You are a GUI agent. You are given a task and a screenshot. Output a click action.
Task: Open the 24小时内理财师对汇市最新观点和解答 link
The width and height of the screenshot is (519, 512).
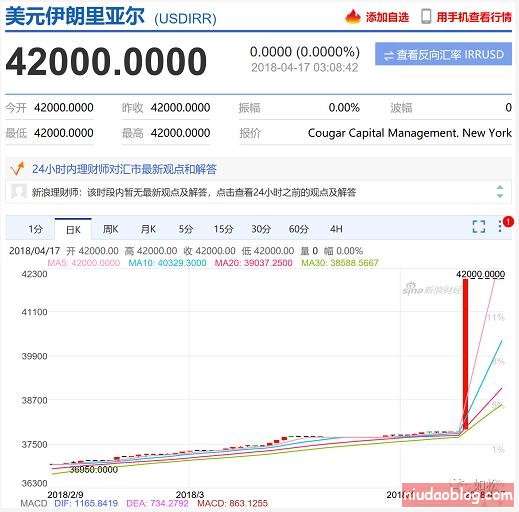pos(124,169)
